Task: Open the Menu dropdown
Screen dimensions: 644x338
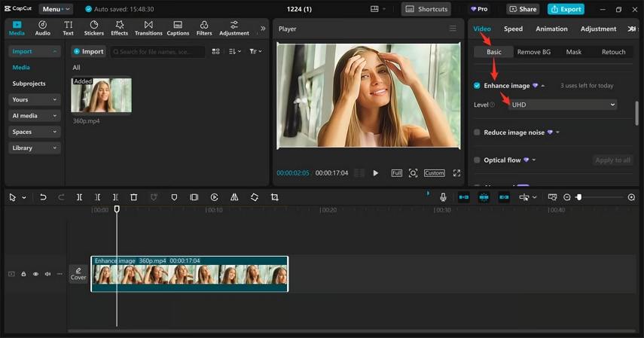Action: pyautogui.click(x=56, y=9)
